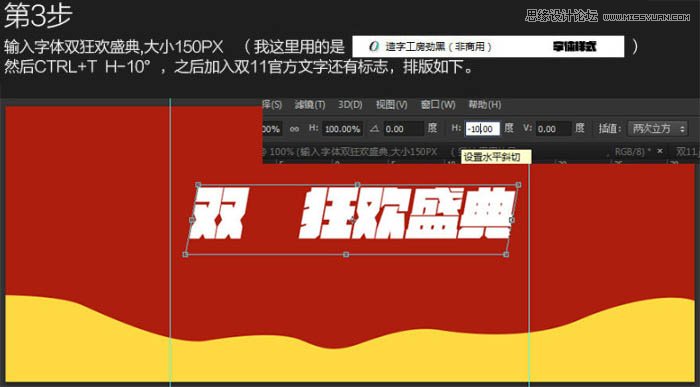Click the vertical skew V field
The height and width of the screenshot is (387, 700).
[x=554, y=129]
